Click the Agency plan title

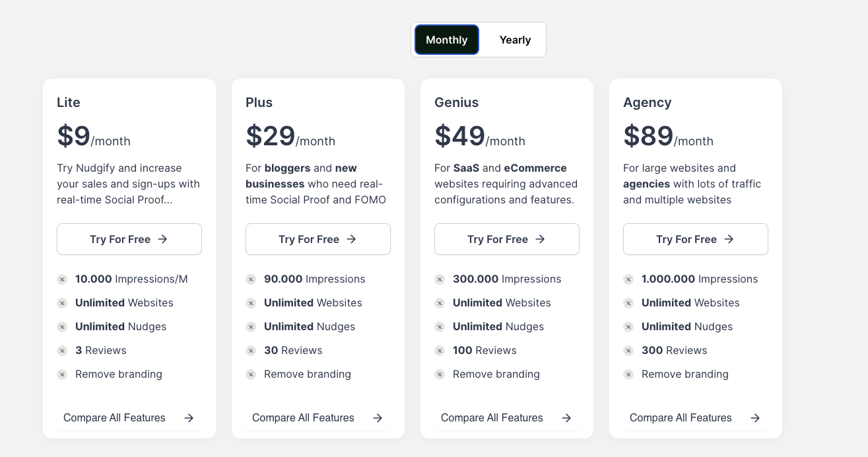coord(647,102)
